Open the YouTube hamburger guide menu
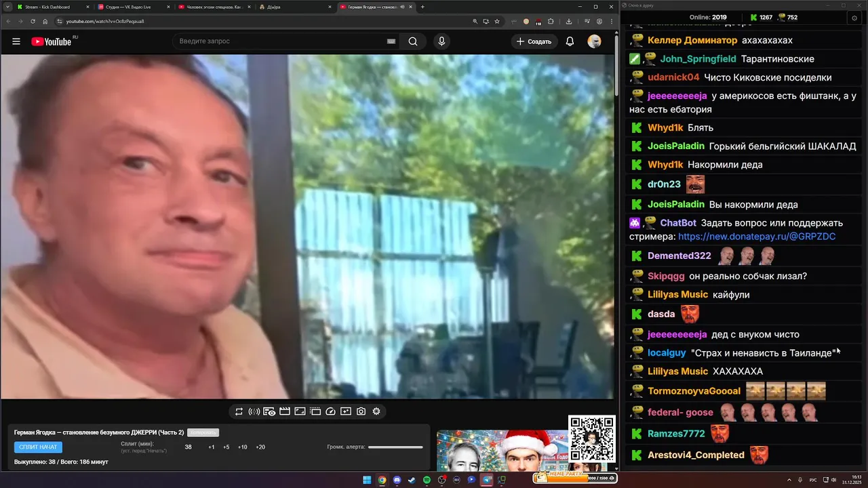The width and height of the screenshot is (868, 488). 16,41
